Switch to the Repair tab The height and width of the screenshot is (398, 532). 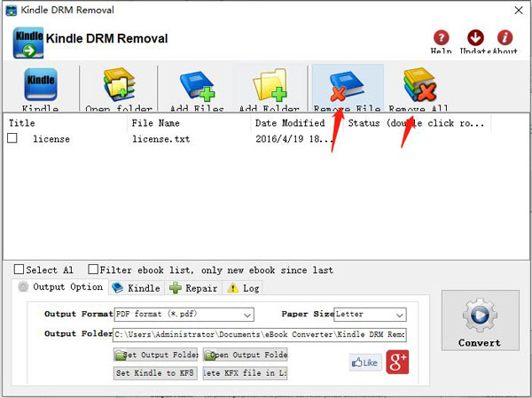click(193, 288)
